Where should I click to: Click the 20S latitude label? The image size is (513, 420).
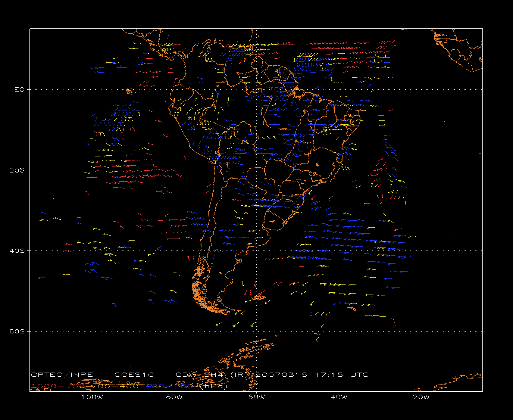[17, 170]
